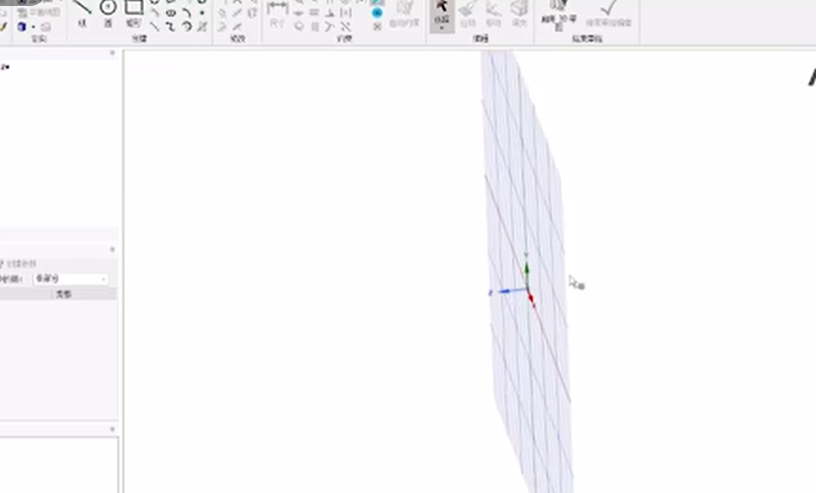Open the dropdown under the Select tool
The width and height of the screenshot is (816, 493).
coord(441,27)
